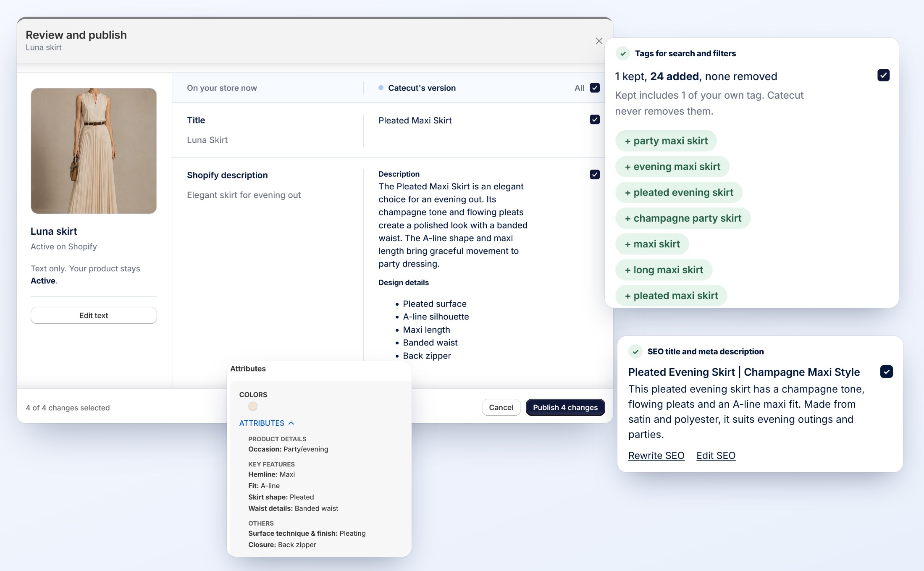The image size is (924, 571).
Task: Click the Pleated Maxi Skirt title text
Action: 415,120
